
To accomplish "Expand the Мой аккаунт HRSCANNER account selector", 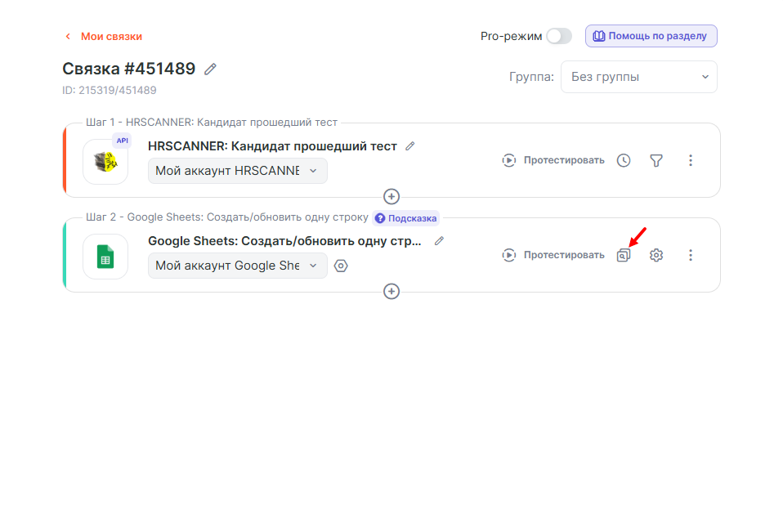I will (x=237, y=171).
